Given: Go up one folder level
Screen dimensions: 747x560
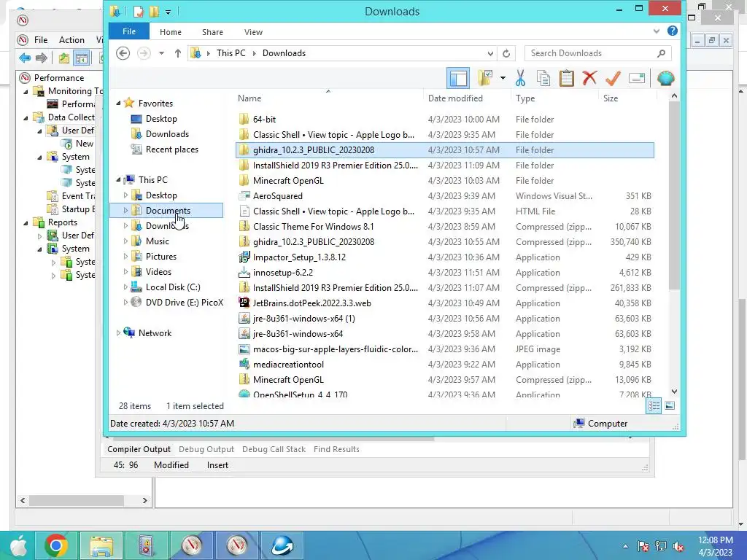Looking at the screenshot, I should tap(178, 53).
